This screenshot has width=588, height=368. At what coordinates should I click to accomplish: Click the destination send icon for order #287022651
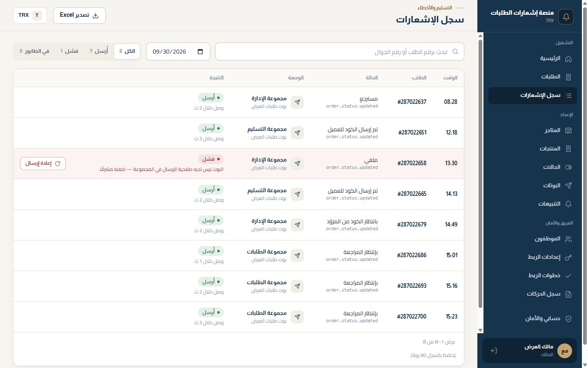pyautogui.click(x=297, y=133)
